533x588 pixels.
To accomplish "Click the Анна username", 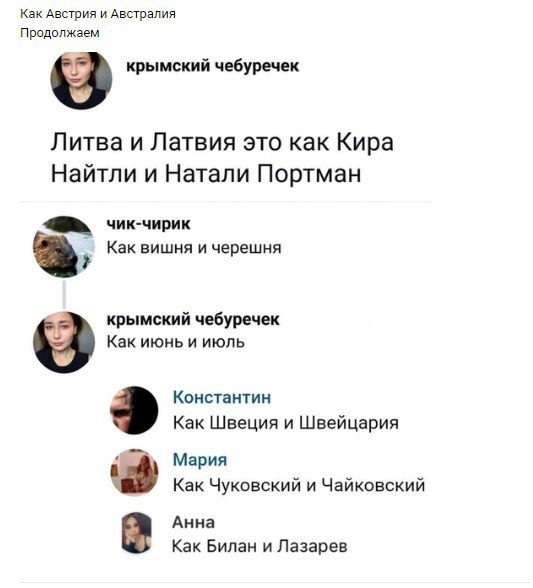I will coord(193,522).
